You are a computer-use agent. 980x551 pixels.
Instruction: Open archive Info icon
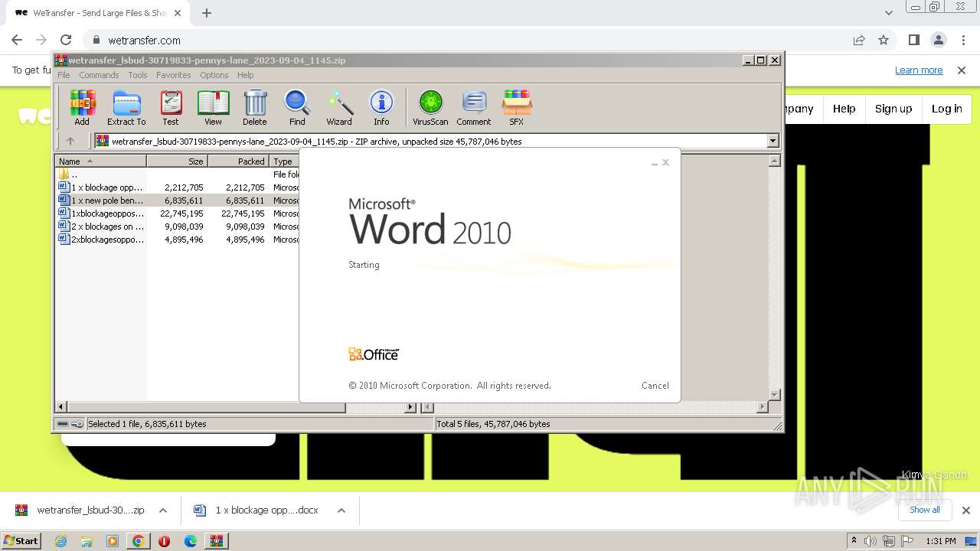[381, 107]
